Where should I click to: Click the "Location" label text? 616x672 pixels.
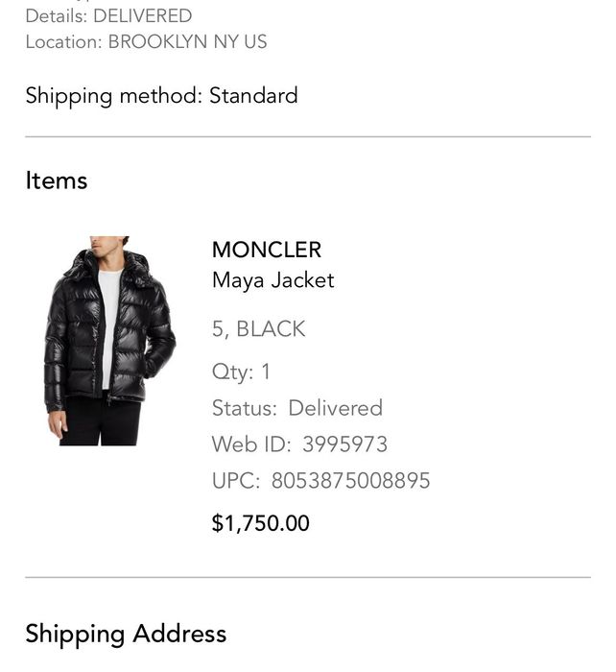pyautogui.click(x=62, y=42)
